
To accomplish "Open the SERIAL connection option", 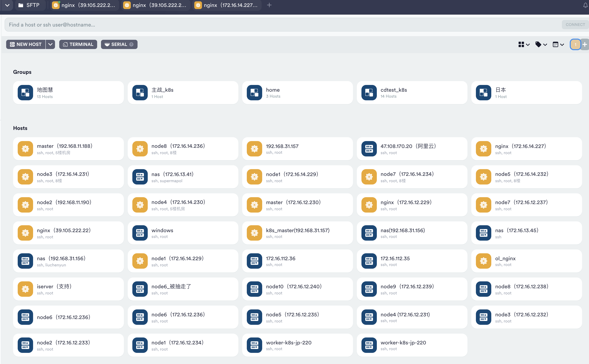I will 119,44.
